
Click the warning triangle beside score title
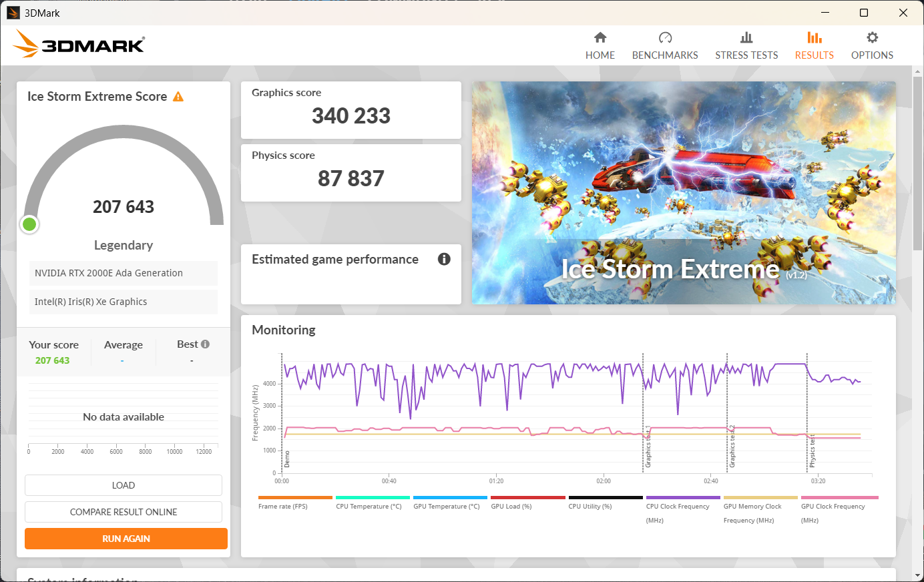click(178, 97)
